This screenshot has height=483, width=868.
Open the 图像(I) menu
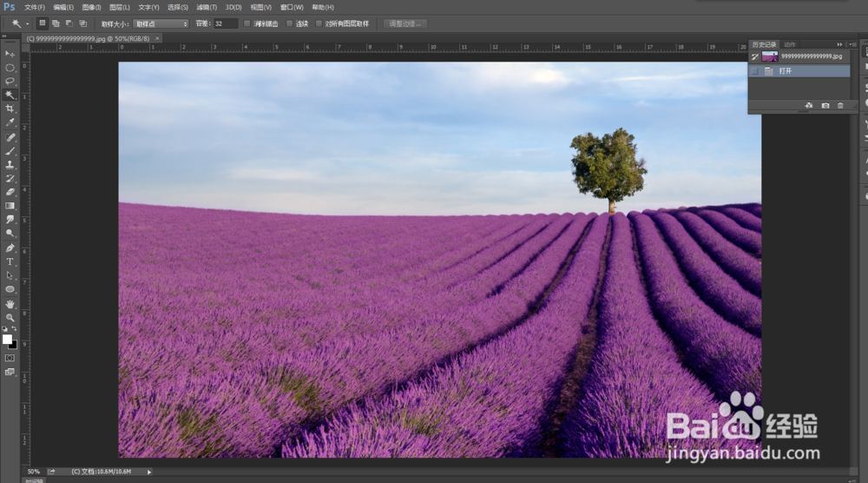click(x=91, y=7)
